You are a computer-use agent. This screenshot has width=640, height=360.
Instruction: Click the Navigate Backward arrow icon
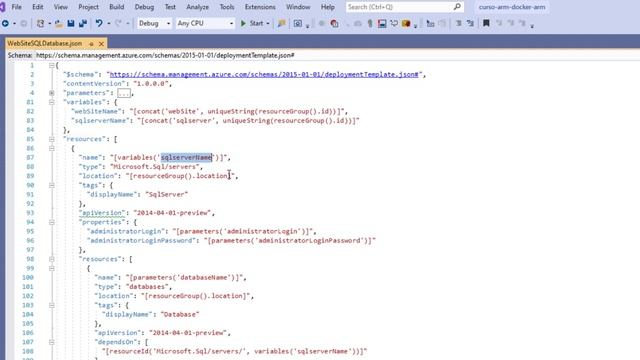click(5, 24)
